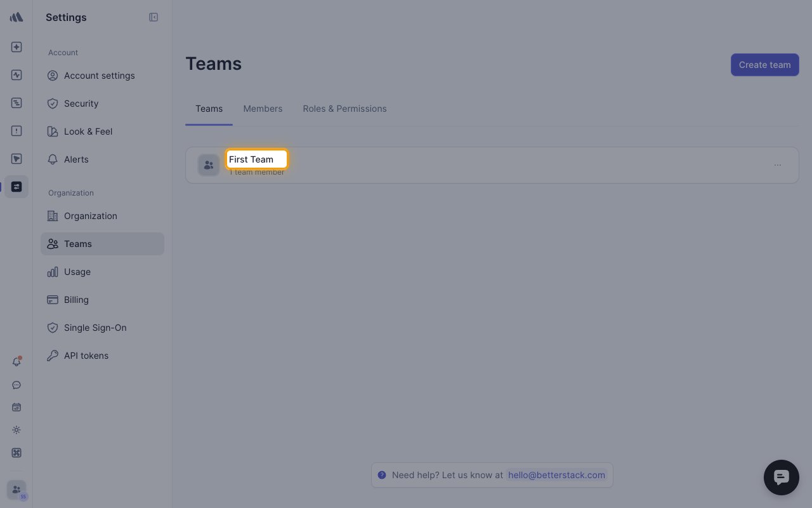Open the pulse monitoring icon in left rail
The height and width of the screenshot is (508, 812).
[16, 75]
